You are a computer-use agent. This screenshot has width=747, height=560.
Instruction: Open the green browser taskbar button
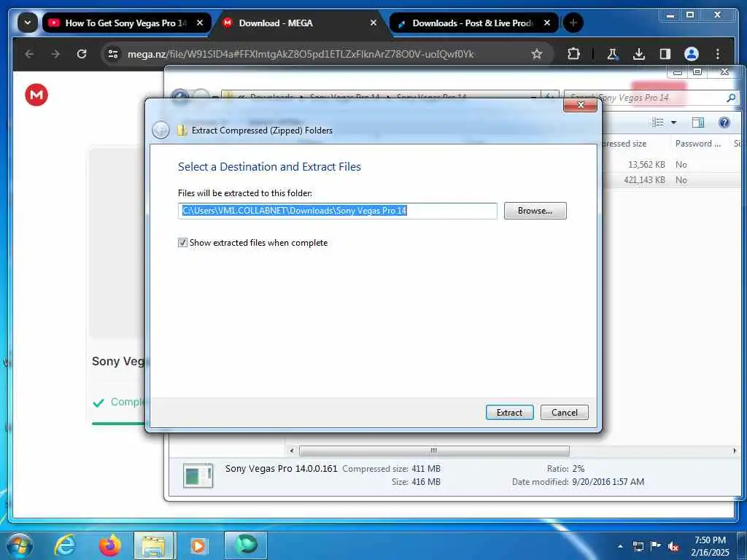click(x=246, y=545)
